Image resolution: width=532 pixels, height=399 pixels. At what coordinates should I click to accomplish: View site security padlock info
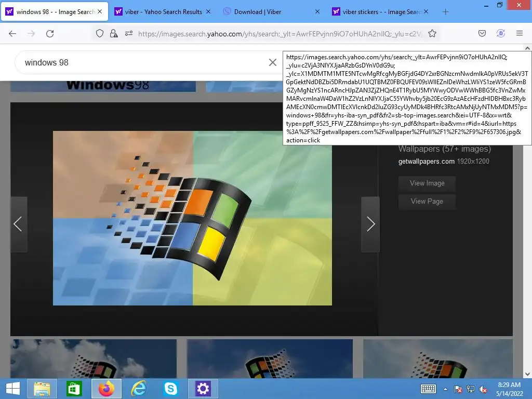[x=114, y=33]
